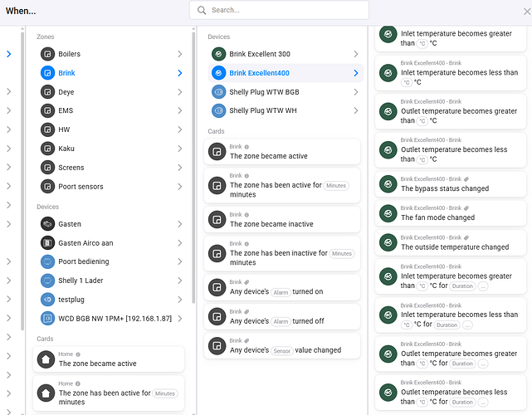Open the Shelly Plug WTW BGB device
Screen dimensions: 532x415
(x=286, y=92)
